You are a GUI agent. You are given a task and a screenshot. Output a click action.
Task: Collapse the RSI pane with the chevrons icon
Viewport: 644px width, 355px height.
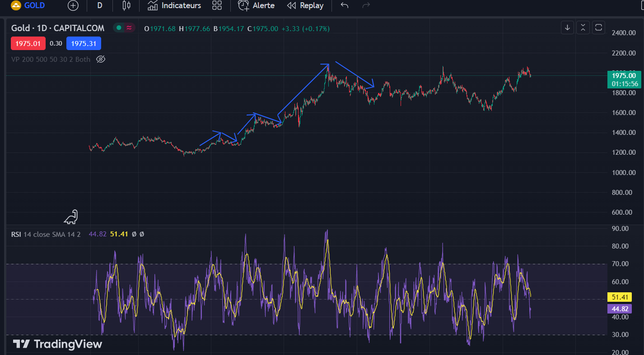pos(583,28)
